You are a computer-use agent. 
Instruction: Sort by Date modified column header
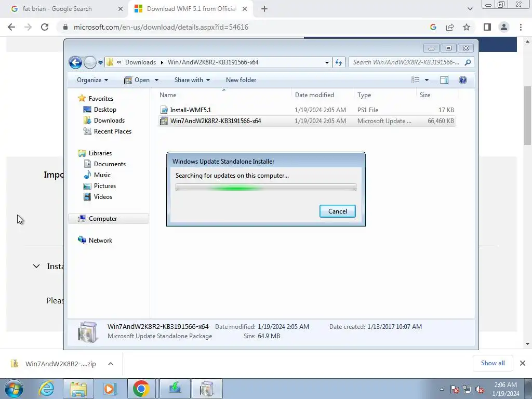pyautogui.click(x=323, y=95)
